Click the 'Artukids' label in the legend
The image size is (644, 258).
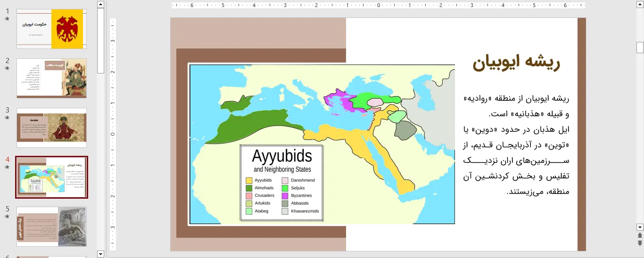263,203
